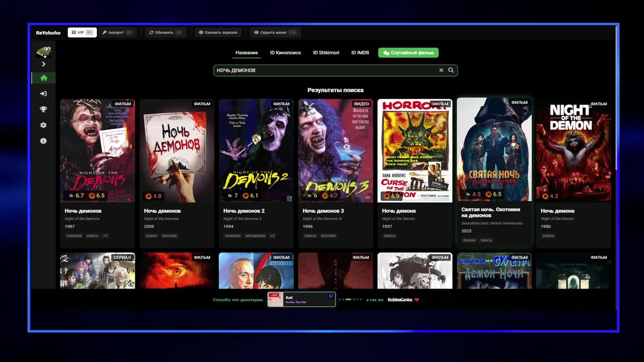Screen dimensions: 644x362
Task: Click the +1 genre tag on 1987 film
Action: pos(105,236)
